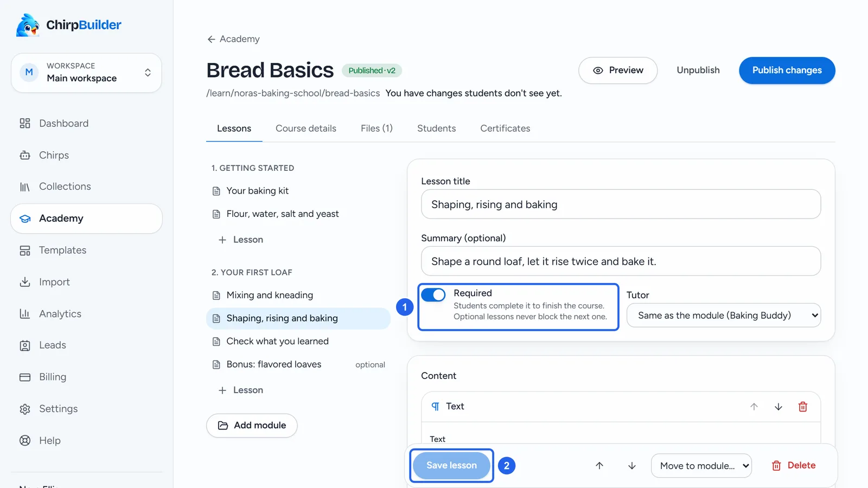
Task: Delete the lesson
Action: point(794,466)
